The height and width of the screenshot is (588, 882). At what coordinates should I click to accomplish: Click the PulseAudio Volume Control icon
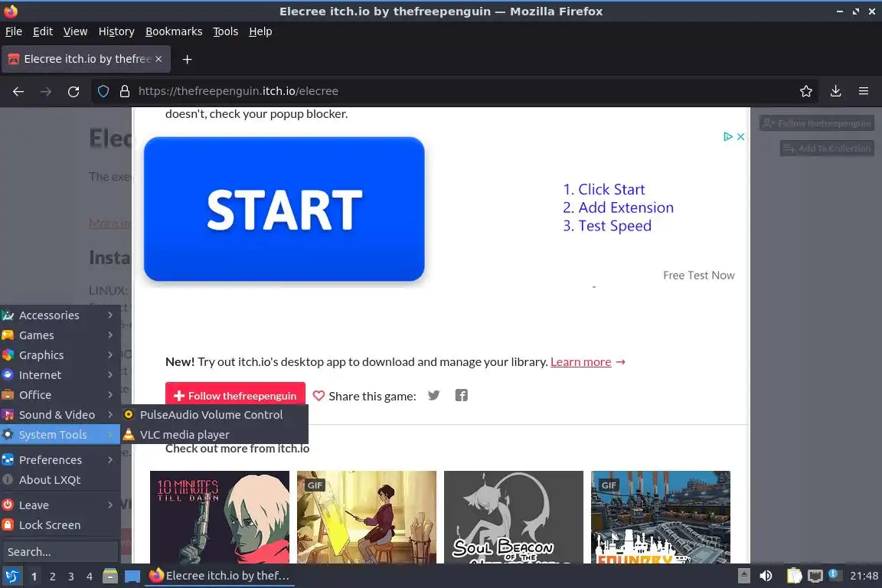click(x=129, y=415)
